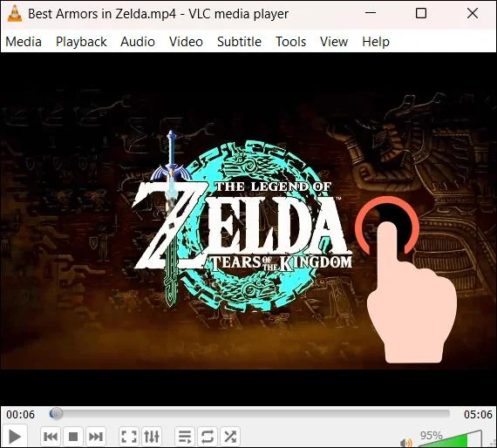Open the Playback menu
The height and width of the screenshot is (448, 497).
coord(81,42)
